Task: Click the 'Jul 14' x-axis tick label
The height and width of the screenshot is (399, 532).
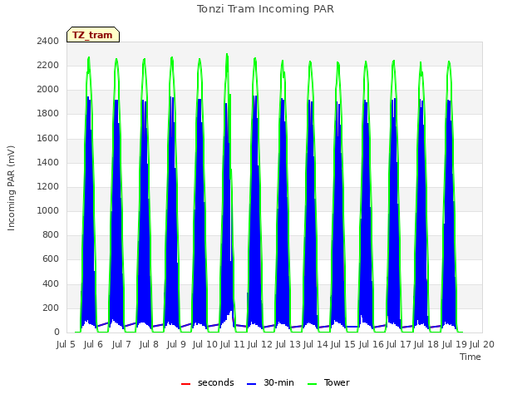Action: [x=315, y=344]
